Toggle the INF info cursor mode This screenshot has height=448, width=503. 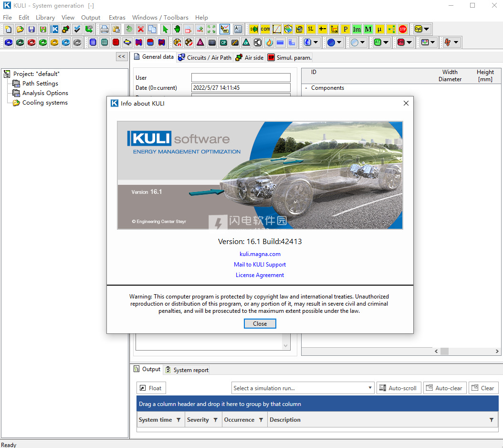(x=225, y=29)
